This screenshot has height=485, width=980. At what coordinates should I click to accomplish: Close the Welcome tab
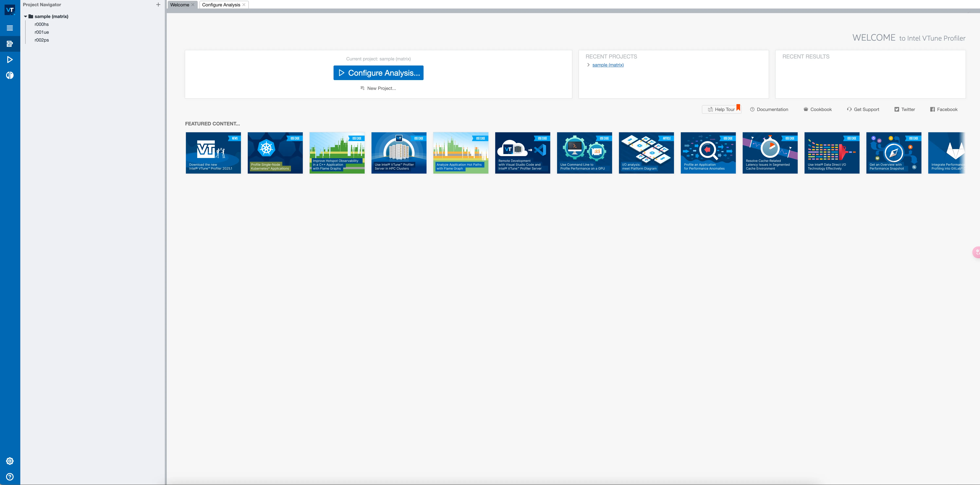pos(193,5)
